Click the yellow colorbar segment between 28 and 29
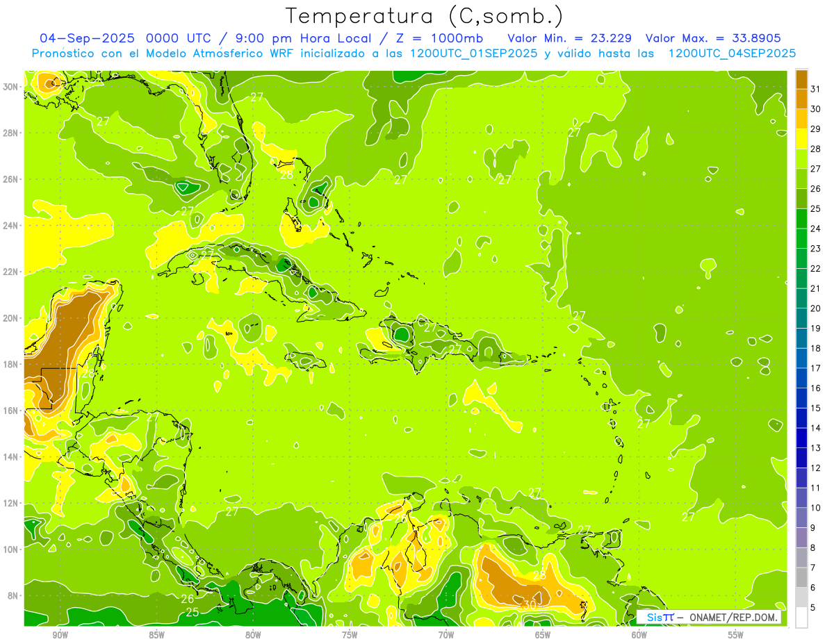Image resolution: width=834 pixels, height=644 pixels. coord(801,139)
